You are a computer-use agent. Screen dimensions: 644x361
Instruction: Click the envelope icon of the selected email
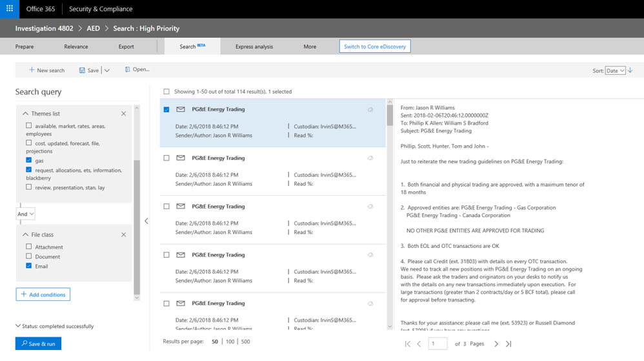pyautogui.click(x=181, y=109)
